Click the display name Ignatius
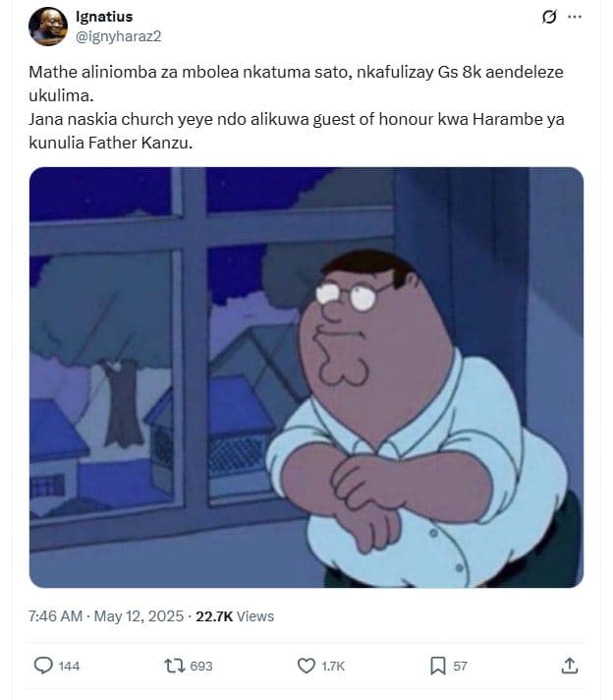 104,17
